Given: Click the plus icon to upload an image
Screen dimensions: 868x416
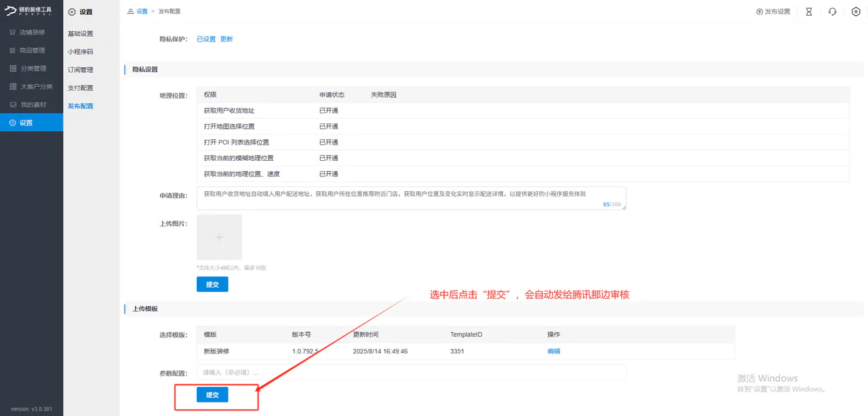Looking at the screenshot, I should pos(219,237).
